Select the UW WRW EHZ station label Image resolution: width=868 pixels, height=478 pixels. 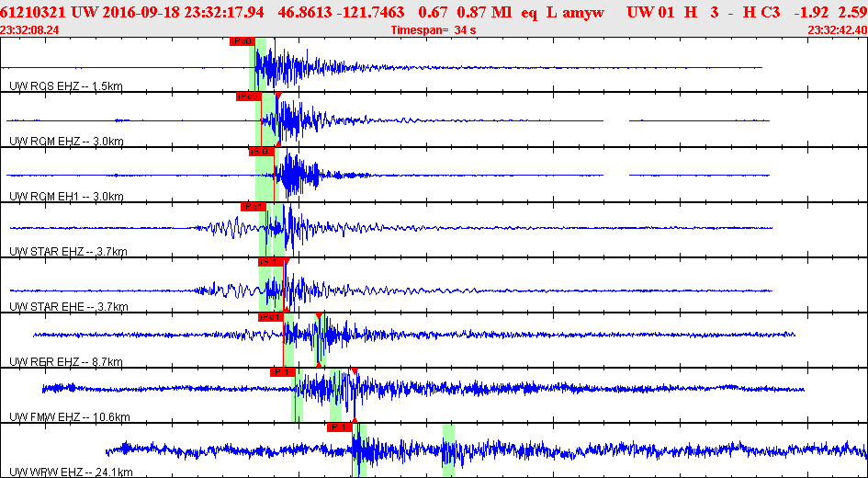[70, 472]
